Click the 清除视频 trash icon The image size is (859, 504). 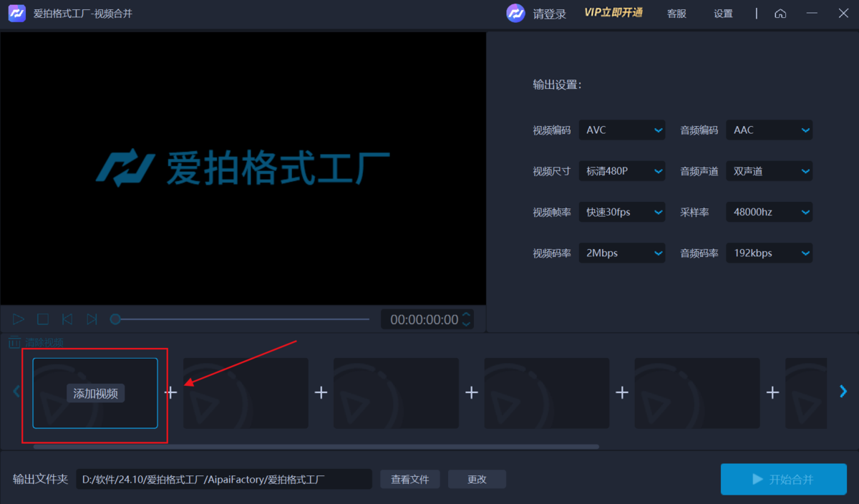pos(15,342)
